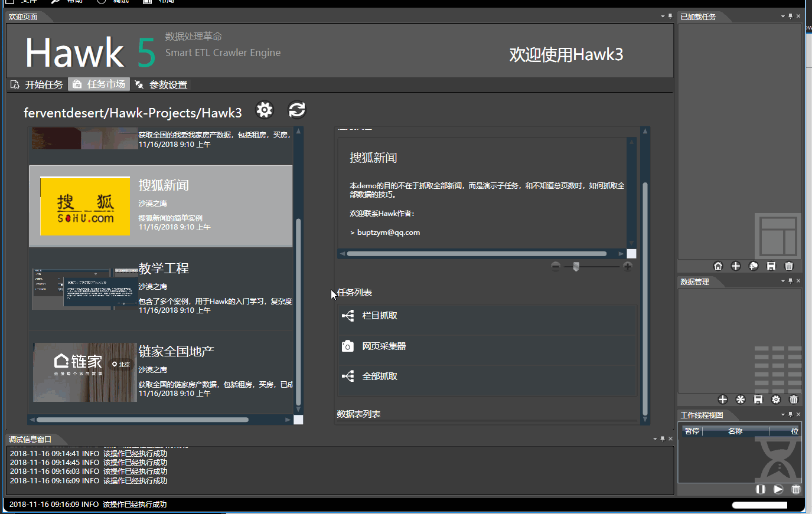Click 暂停 column header in thread view
812x514 pixels.
click(x=692, y=431)
